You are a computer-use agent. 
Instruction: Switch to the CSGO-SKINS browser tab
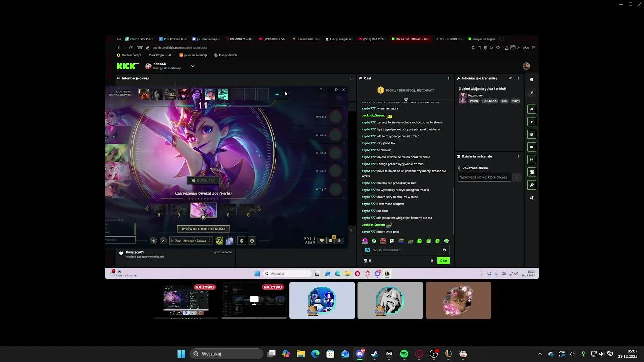pyautogui.click(x=449, y=39)
